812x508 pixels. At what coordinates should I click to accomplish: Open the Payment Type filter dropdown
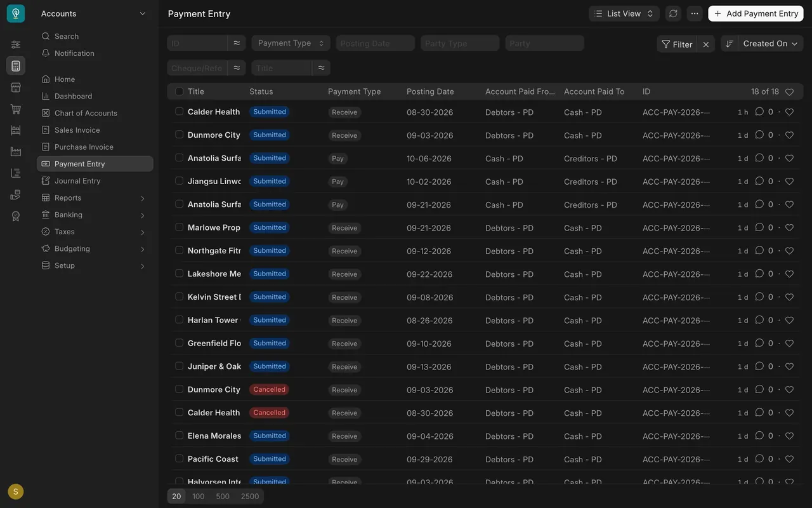[x=291, y=43]
